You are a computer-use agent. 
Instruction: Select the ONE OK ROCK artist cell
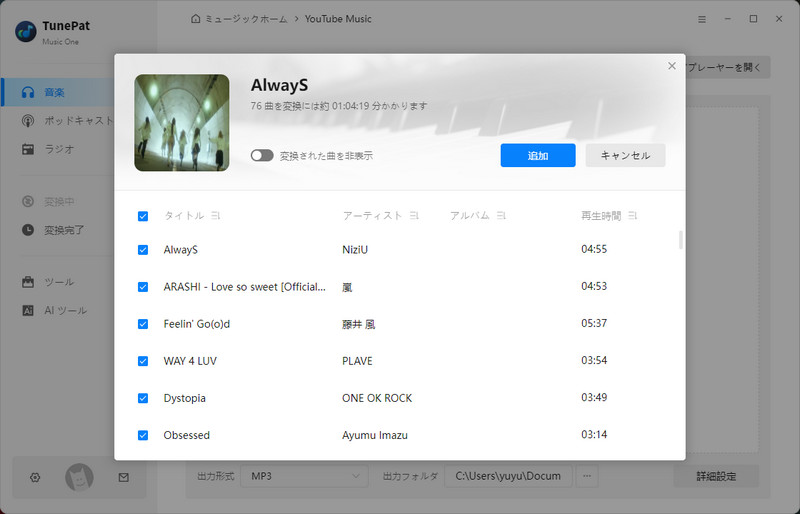point(377,398)
